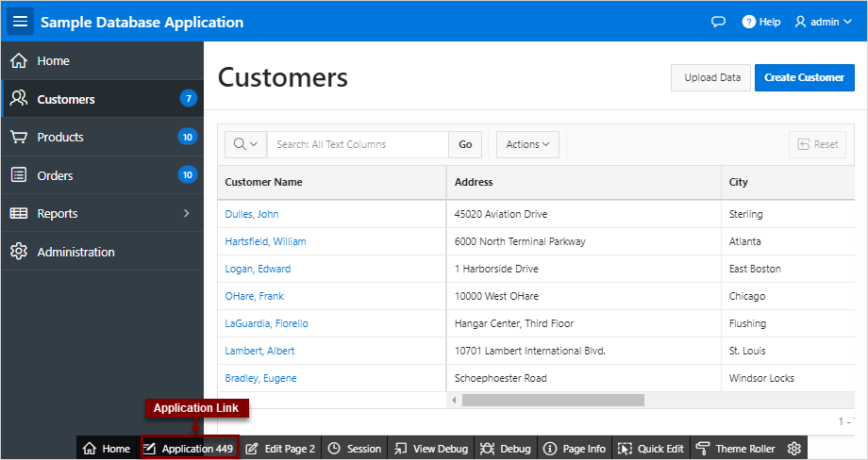Click the horizontal scrollbar thumb under table
Viewport: 868px width, 460px height.
pos(553,400)
